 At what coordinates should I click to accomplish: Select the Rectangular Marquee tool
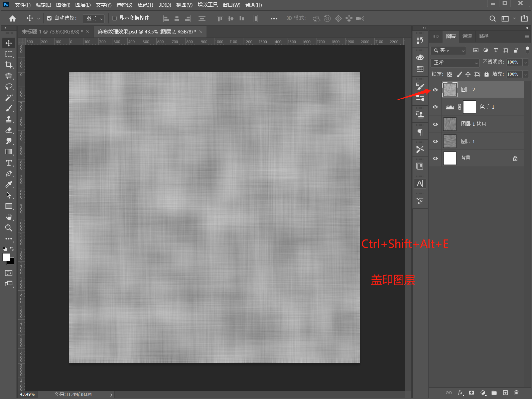[x=9, y=54]
